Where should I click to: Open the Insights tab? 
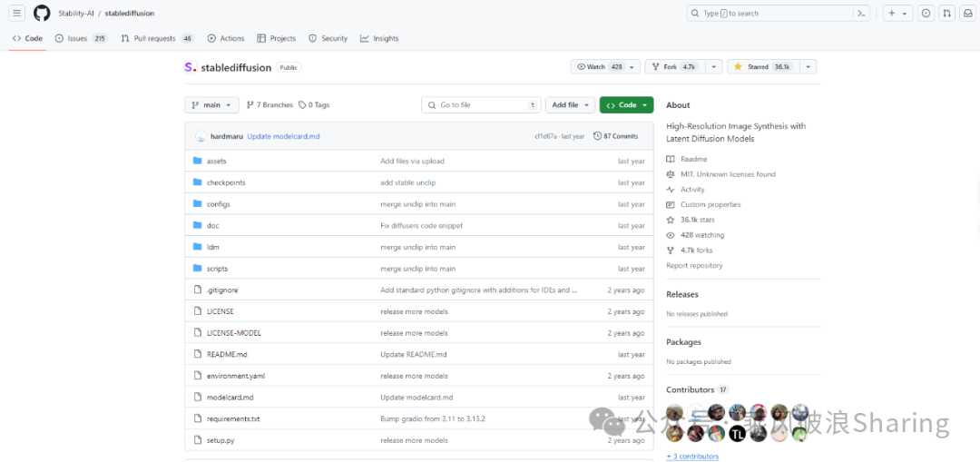pos(378,38)
